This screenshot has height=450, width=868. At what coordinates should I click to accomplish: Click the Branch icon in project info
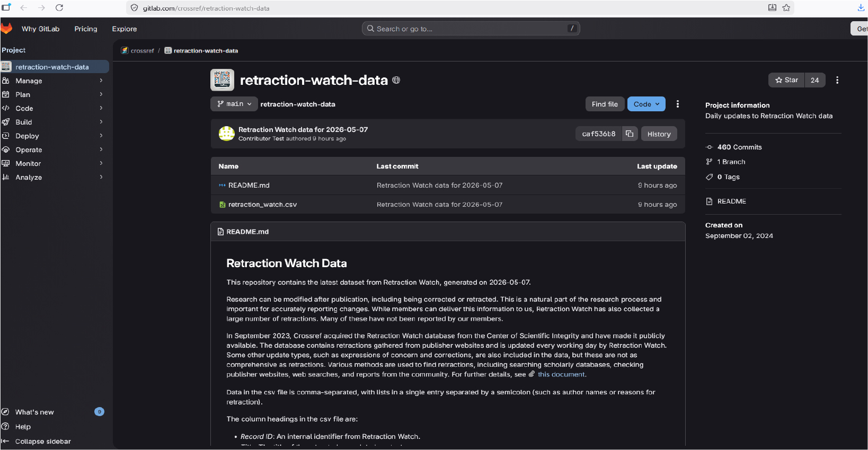coord(709,162)
